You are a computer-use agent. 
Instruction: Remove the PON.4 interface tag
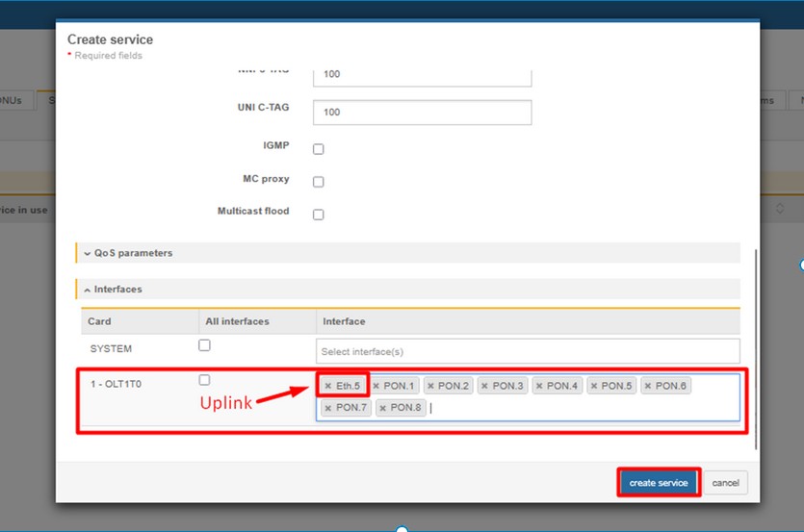[539, 386]
